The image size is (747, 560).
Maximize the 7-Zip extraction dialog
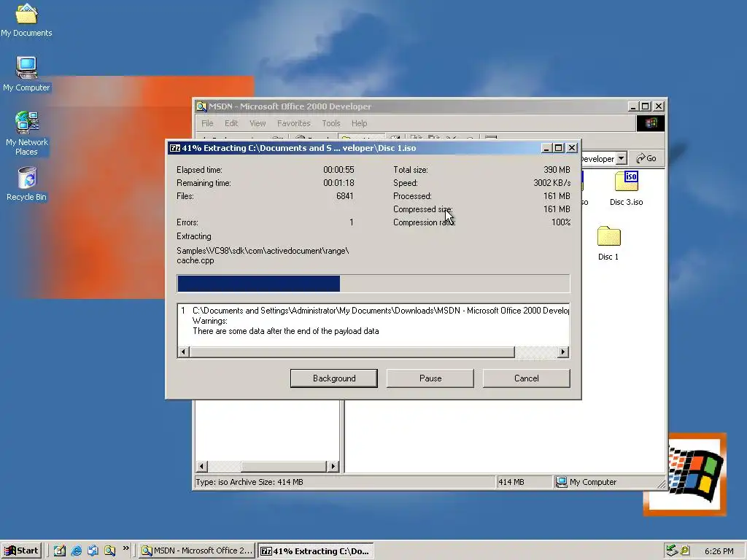pyautogui.click(x=559, y=148)
